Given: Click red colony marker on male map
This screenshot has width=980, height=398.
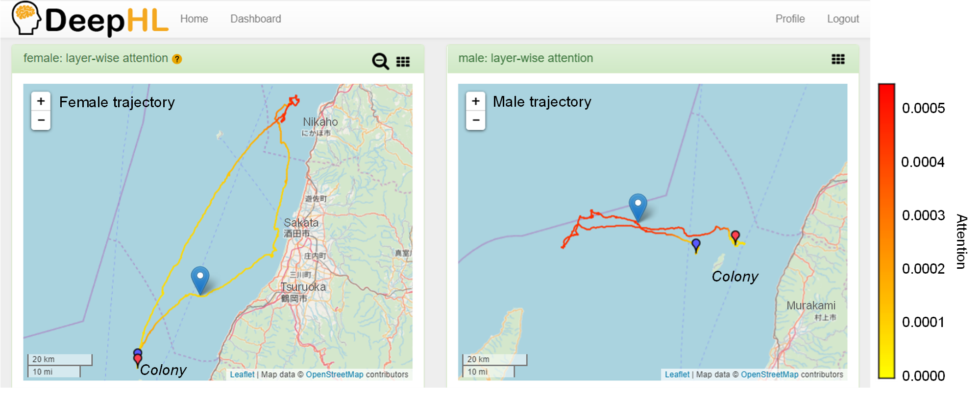Looking at the screenshot, I should pyautogui.click(x=735, y=237).
